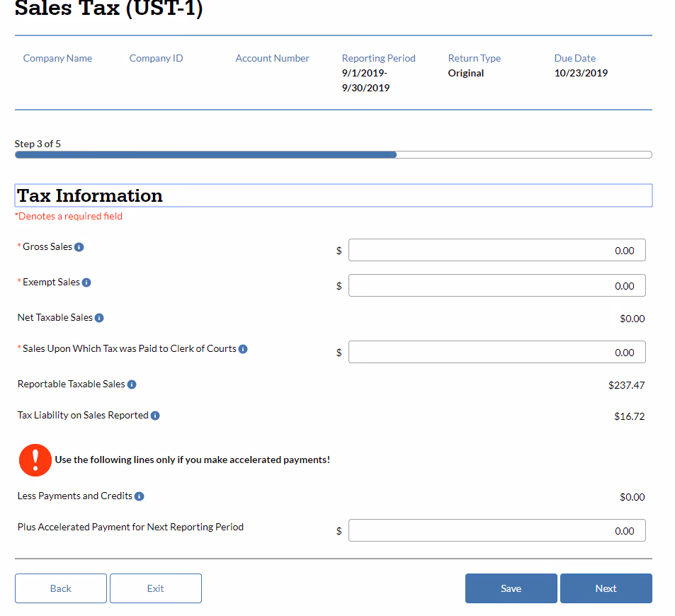675x616 pixels.
Task: Click the red exclamation warning icon
Action: tap(35, 460)
